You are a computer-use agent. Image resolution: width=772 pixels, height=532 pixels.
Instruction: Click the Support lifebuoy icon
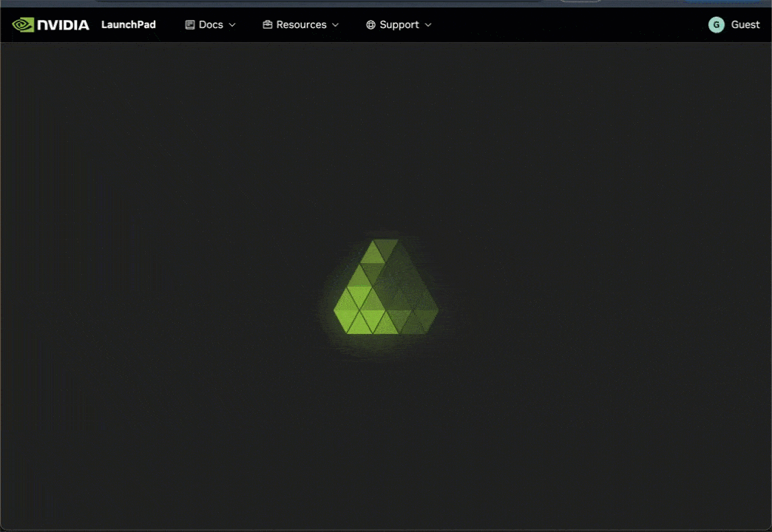[370, 24]
